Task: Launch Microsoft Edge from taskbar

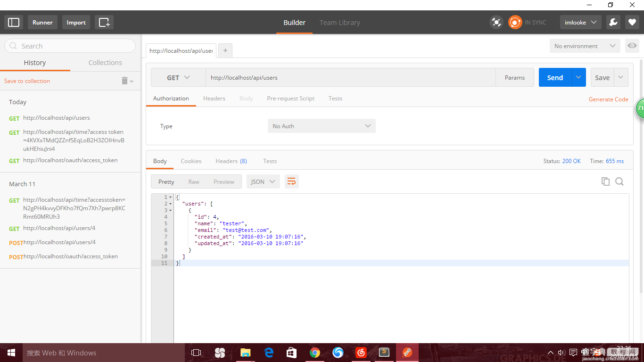Action: 269,353
